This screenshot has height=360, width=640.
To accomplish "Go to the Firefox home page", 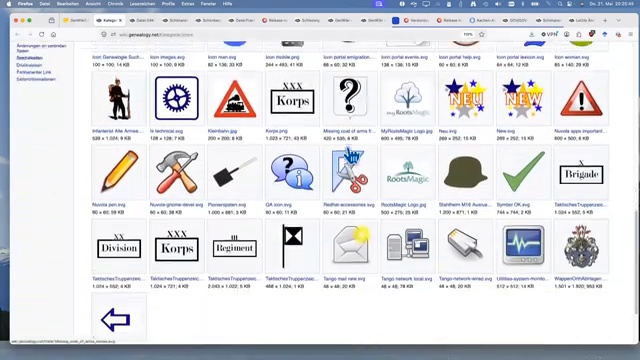I will tap(53, 35).
